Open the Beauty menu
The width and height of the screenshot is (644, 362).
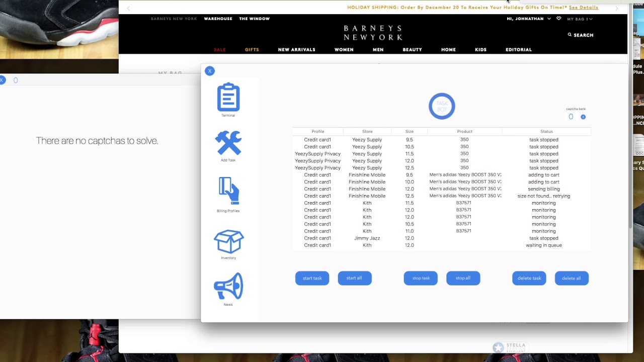click(412, 50)
